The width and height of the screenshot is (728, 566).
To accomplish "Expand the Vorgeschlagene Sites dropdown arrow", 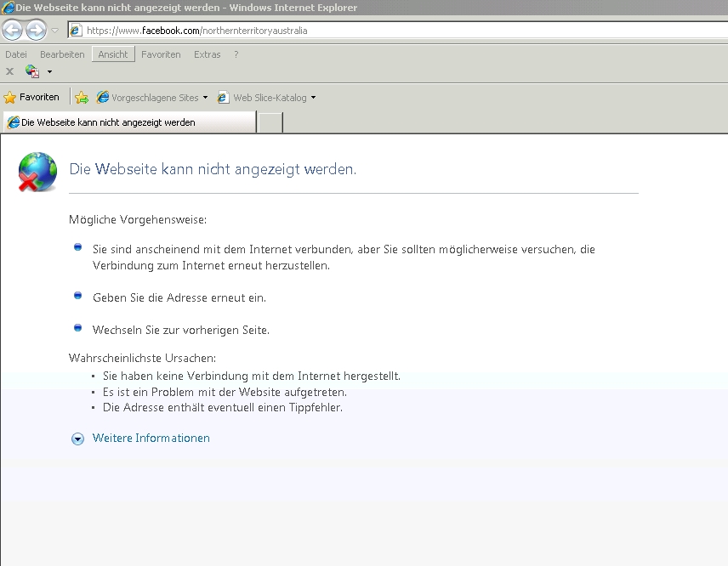I will [205, 98].
